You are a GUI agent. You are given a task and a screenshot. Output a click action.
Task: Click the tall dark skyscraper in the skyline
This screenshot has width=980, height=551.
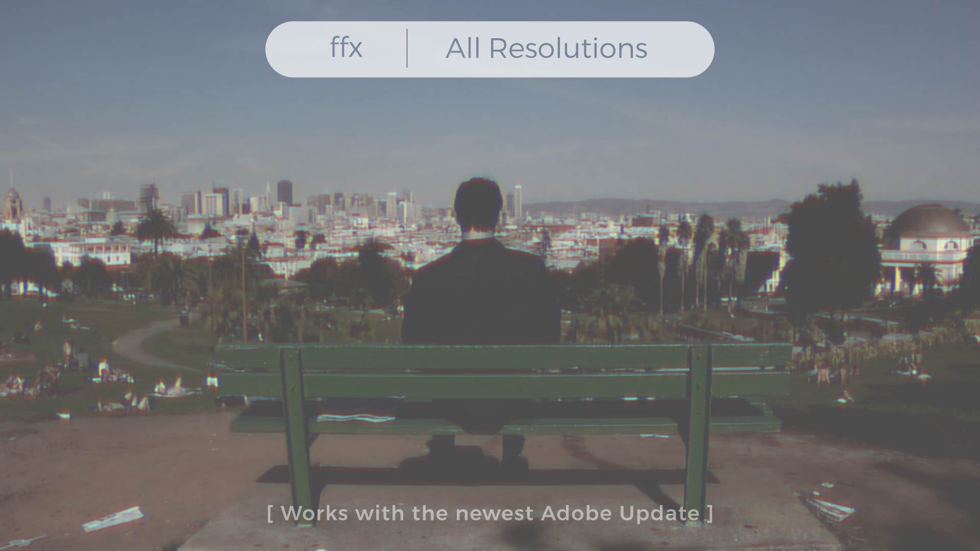(284, 192)
